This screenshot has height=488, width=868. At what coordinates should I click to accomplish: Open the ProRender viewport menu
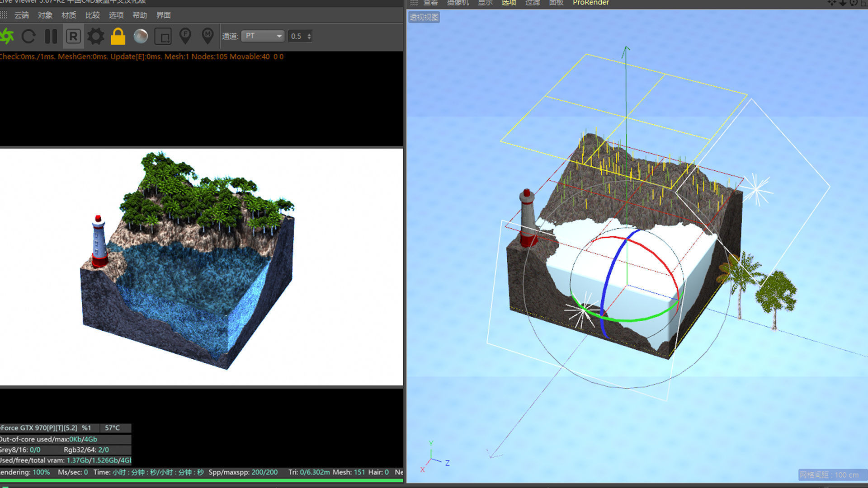[590, 3]
